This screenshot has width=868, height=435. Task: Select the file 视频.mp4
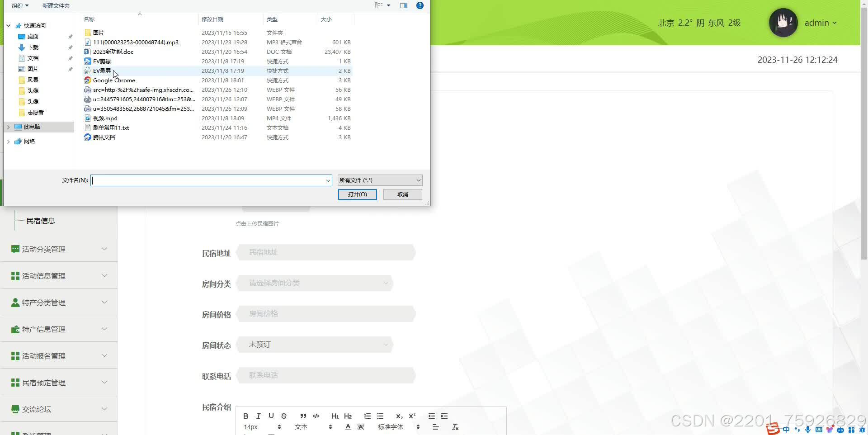point(105,118)
